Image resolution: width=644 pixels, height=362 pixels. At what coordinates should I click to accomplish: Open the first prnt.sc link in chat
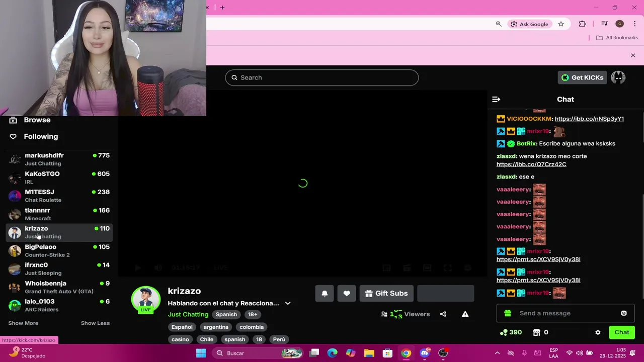click(x=538, y=259)
